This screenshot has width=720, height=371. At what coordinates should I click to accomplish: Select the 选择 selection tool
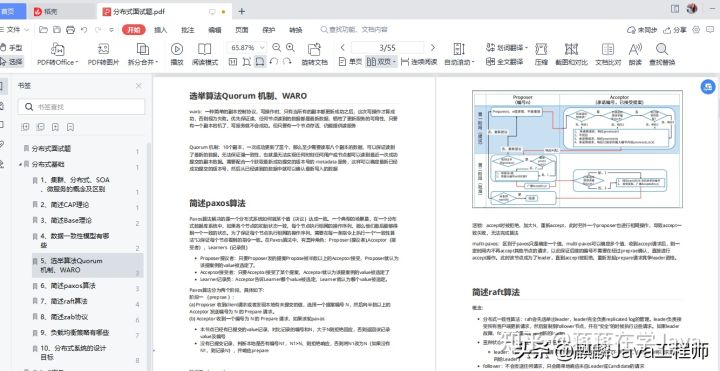click(x=11, y=62)
